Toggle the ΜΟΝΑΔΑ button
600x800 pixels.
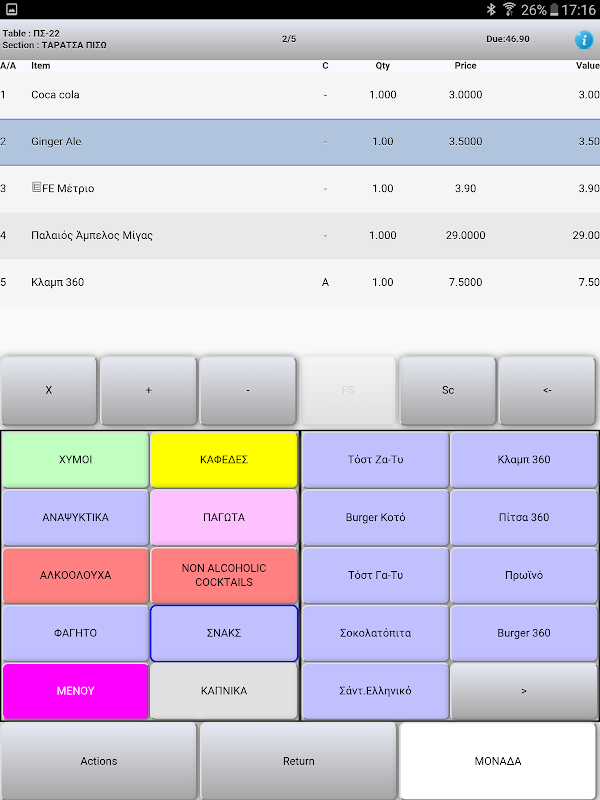point(498,761)
